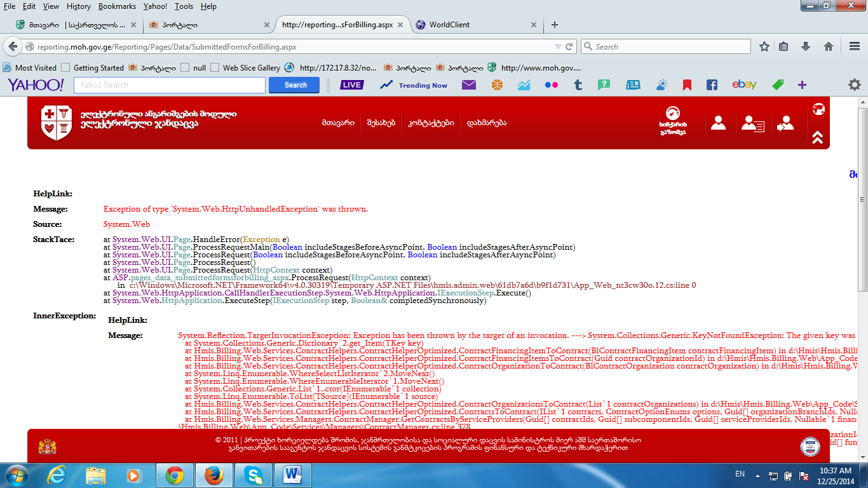The height and width of the screenshot is (488, 868).
Task: Click in the Yahoo Search text field
Action: [169, 85]
